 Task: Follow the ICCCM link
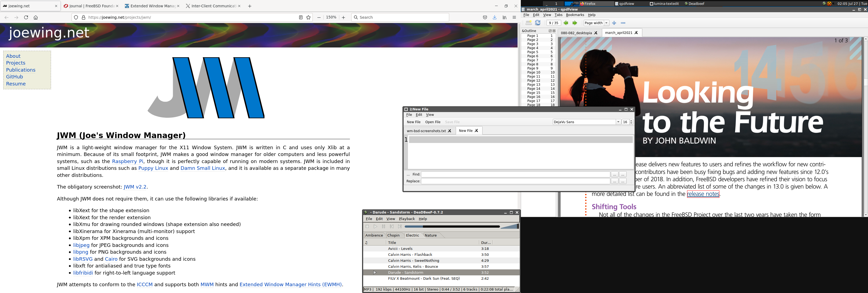click(145, 285)
